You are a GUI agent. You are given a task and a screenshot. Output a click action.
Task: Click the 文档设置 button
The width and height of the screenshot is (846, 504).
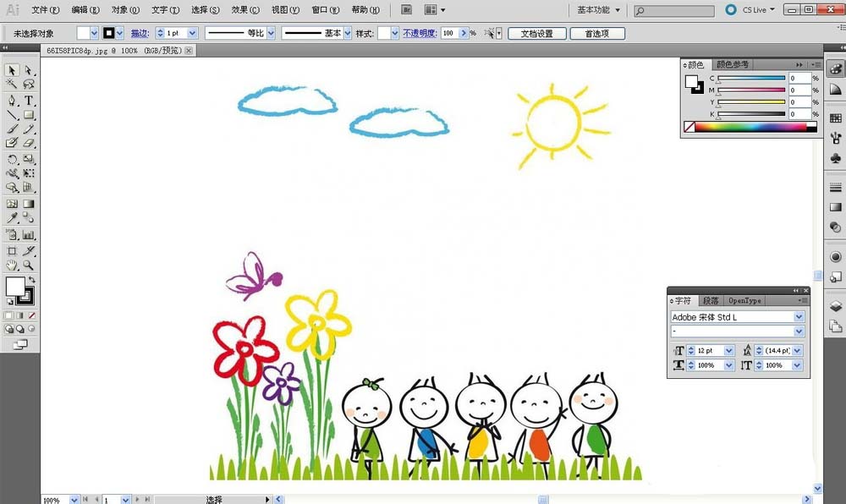coord(536,34)
